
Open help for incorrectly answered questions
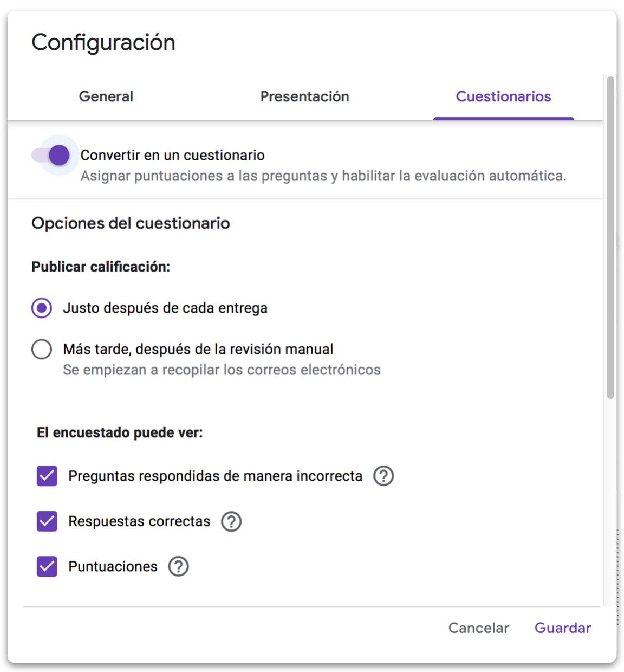click(x=383, y=476)
